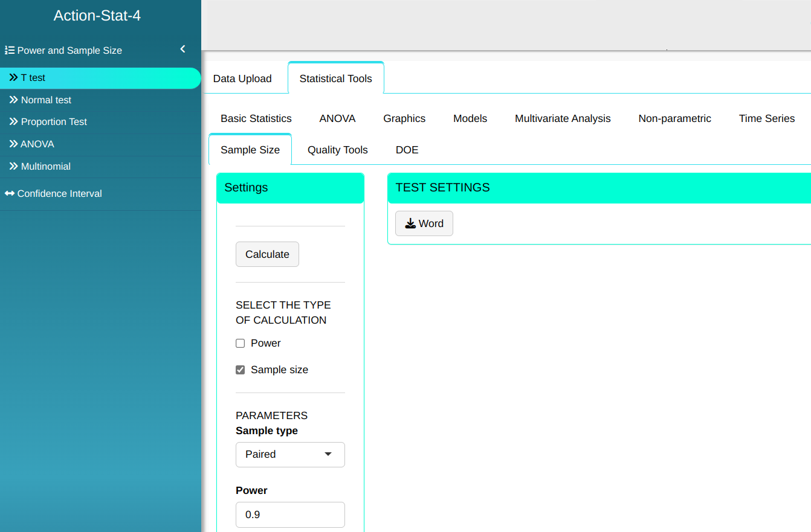
Task: Click the Power value input field
Action: click(290, 515)
